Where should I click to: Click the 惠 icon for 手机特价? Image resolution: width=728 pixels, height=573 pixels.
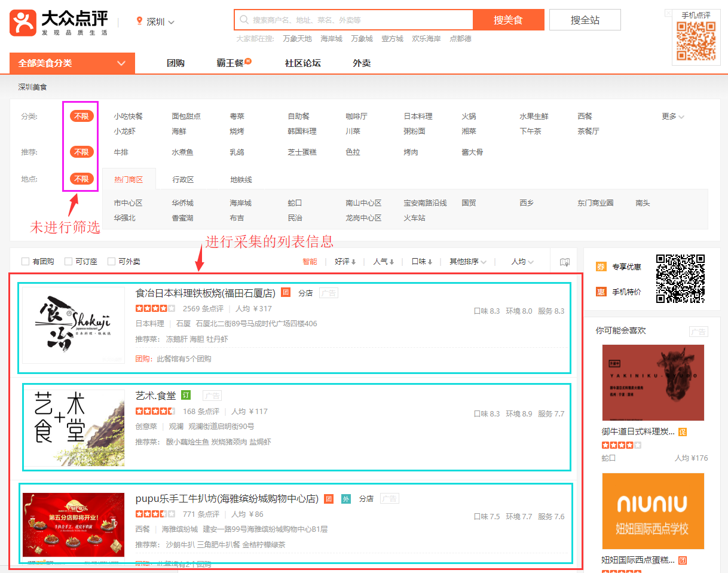[601, 292]
